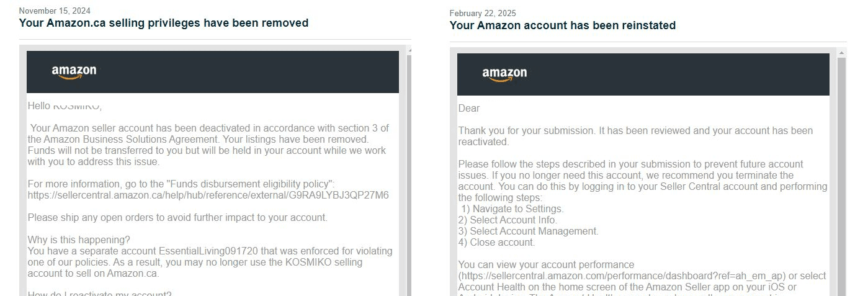Screen dimensions: 868x296
Task: Click the 'Dear' greeting in the reinstated email
Action: click(x=469, y=109)
